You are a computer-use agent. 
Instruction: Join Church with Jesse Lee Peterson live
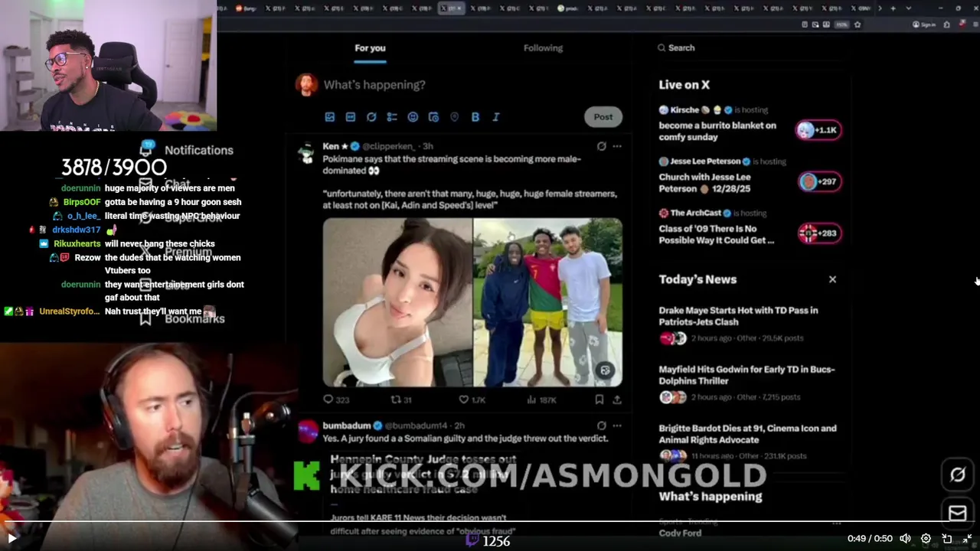[705, 182]
